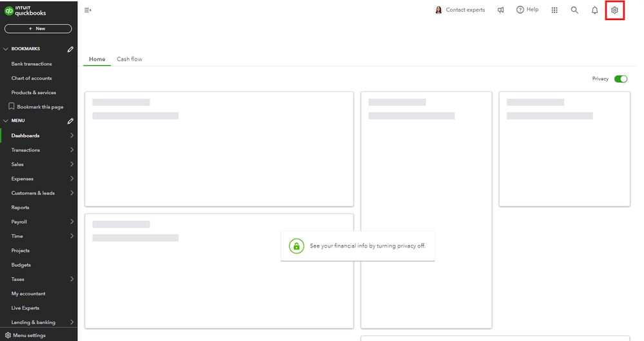This screenshot has height=341, width=644.
Task: Expand the Time submenu arrow
Action: (72, 236)
